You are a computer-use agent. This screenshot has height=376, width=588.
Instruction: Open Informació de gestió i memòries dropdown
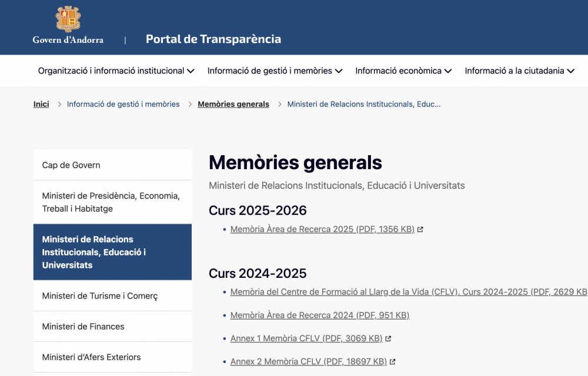(x=275, y=70)
